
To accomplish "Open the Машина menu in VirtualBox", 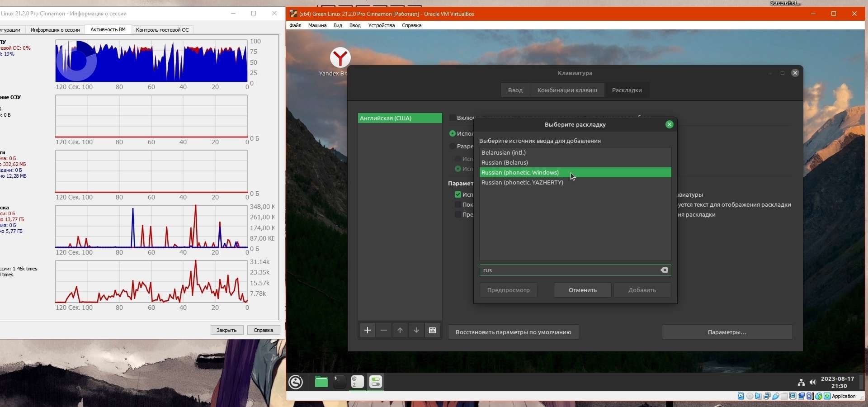I will pyautogui.click(x=317, y=25).
